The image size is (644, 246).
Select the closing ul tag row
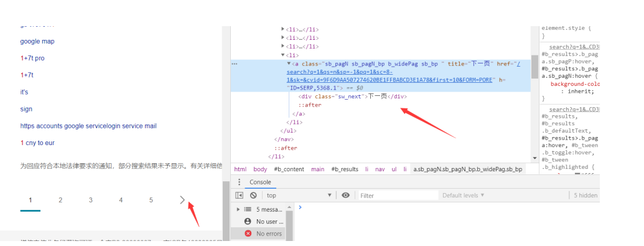pos(287,130)
